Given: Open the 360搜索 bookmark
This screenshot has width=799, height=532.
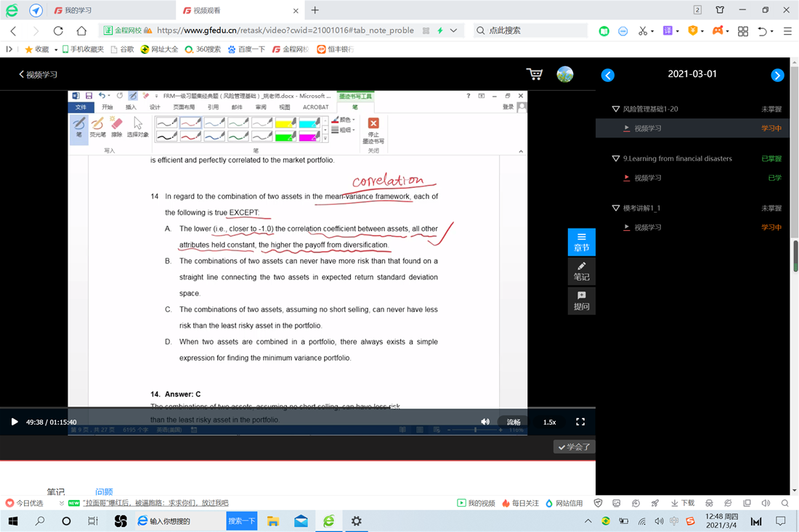Looking at the screenshot, I should [x=203, y=49].
